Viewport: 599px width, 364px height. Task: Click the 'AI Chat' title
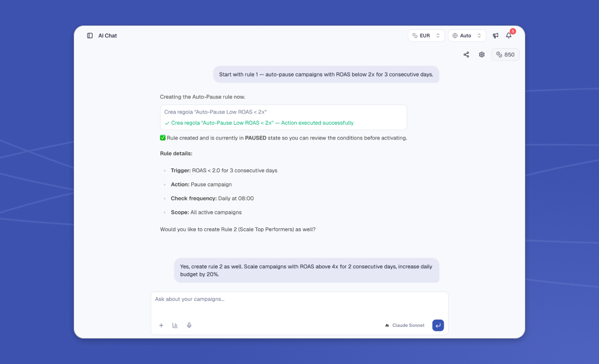coord(108,35)
